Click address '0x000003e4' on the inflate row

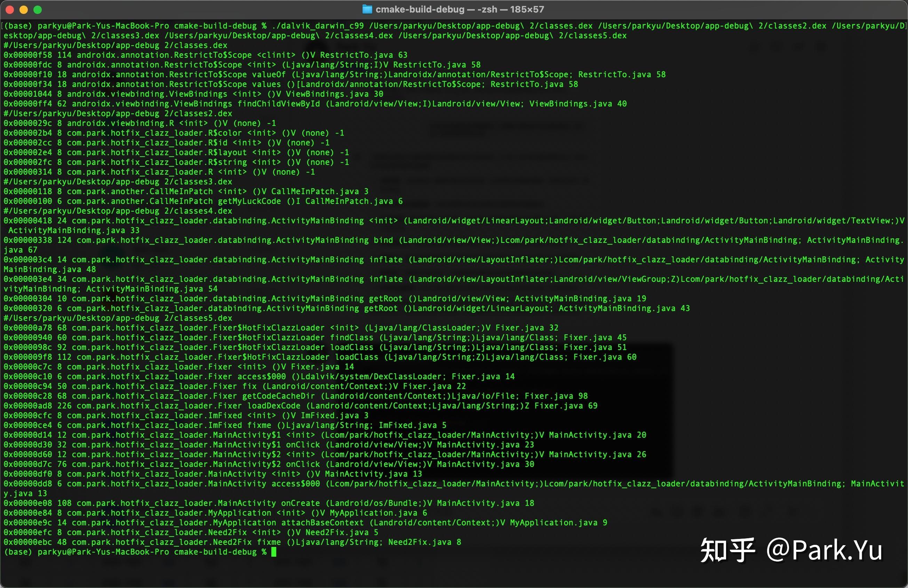tap(28, 279)
